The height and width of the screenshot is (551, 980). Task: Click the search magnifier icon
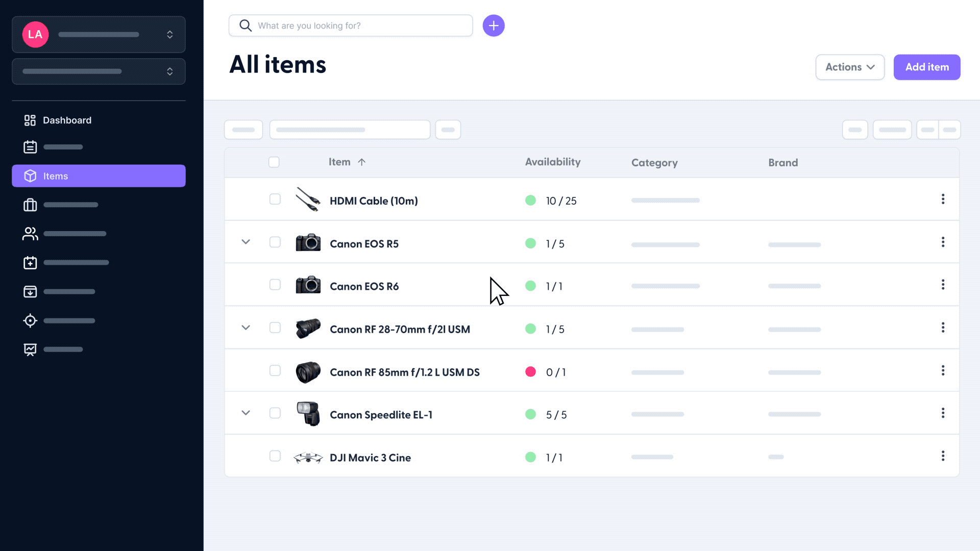(x=246, y=26)
